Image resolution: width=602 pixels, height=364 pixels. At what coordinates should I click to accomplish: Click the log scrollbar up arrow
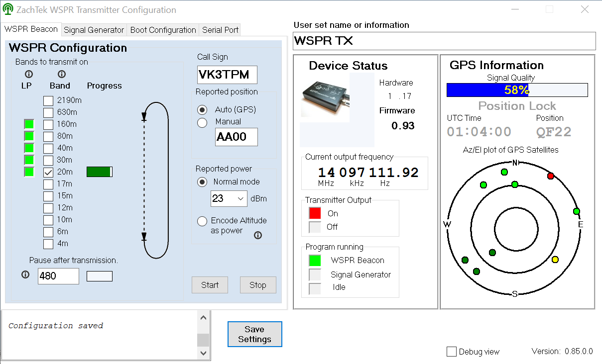(x=203, y=318)
